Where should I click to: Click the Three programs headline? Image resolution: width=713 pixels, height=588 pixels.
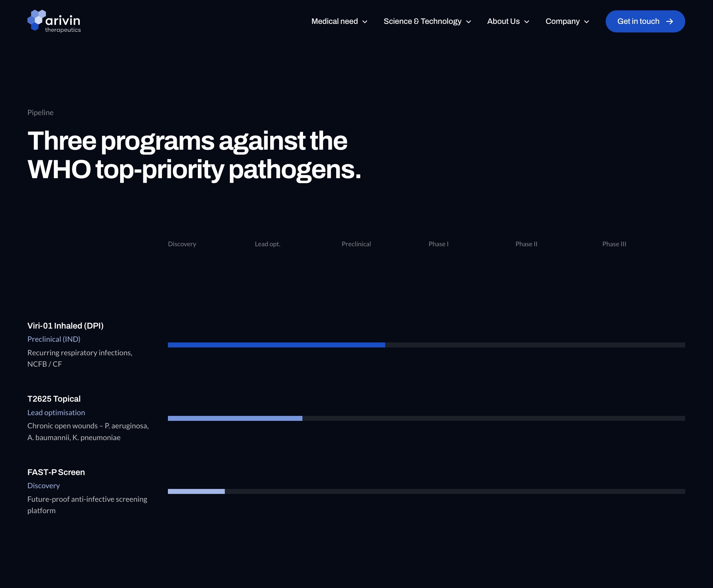(194, 155)
